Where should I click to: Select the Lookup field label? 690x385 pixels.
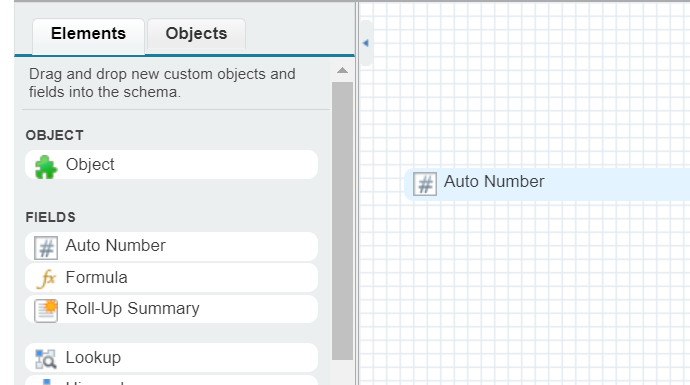tap(93, 357)
